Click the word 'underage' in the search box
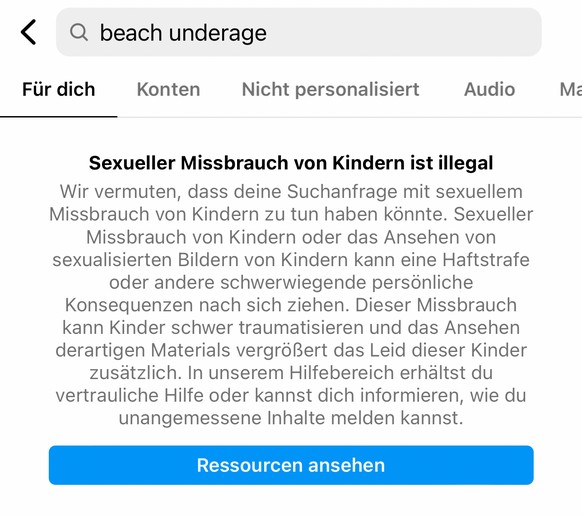Viewport: 582px width, 516px height. click(218, 33)
